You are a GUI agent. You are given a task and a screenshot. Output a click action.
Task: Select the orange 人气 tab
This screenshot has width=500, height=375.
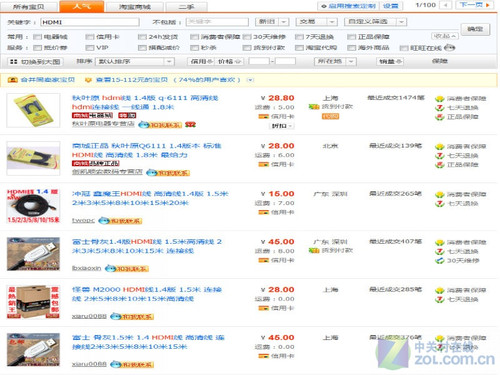pyautogui.click(x=82, y=6)
